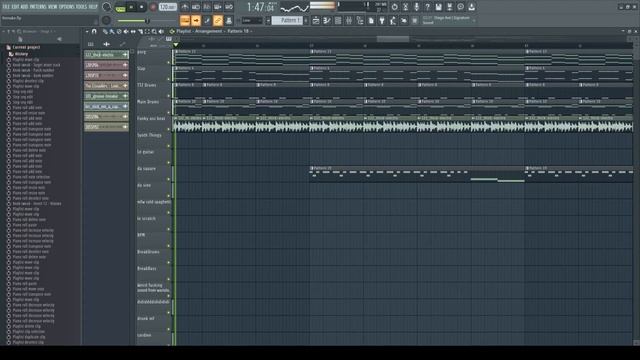Click the project info icon
Viewport: 640px width, 360px height.
(x=460, y=7)
